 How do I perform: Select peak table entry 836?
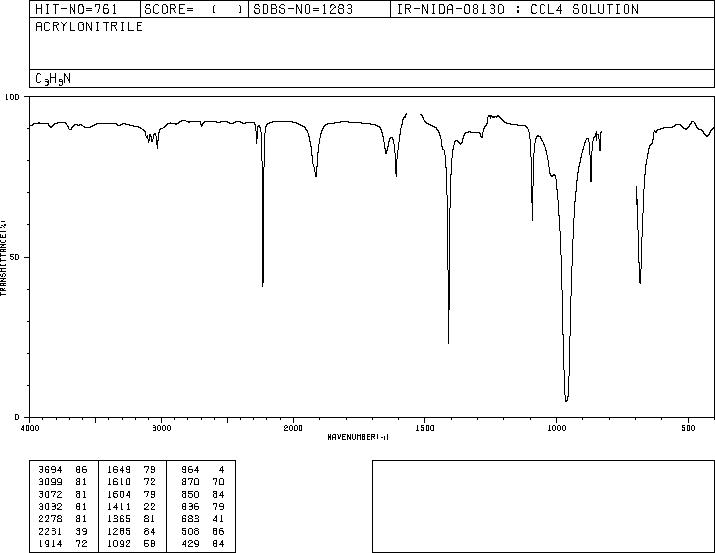(191, 506)
